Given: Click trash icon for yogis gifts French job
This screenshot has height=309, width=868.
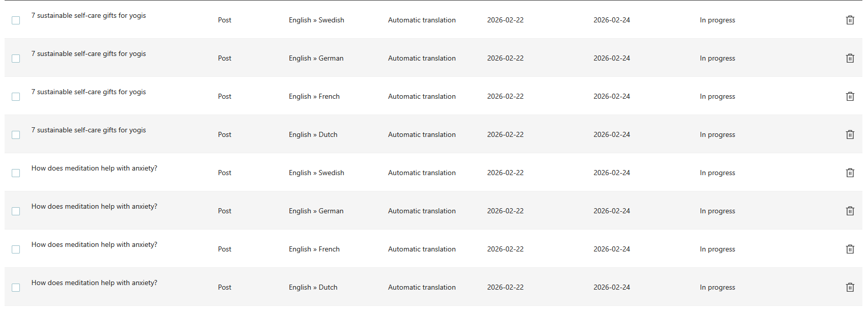Looking at the screenshot, I should (x=850, y=97).
